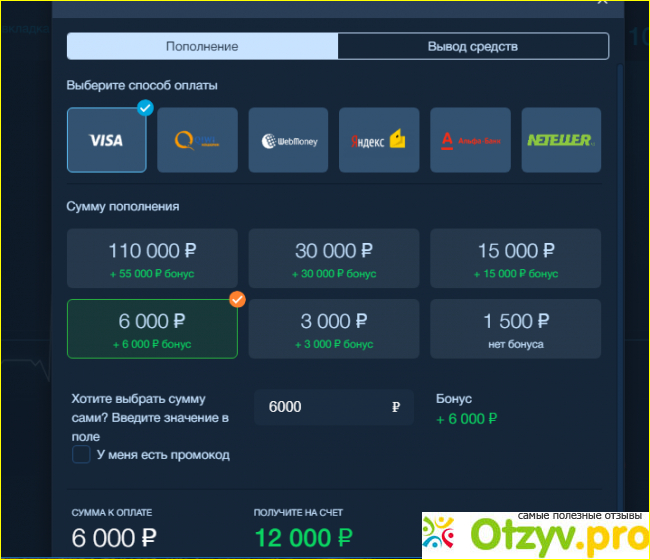Switch to the Пополнение tab

tap(202, 47)
